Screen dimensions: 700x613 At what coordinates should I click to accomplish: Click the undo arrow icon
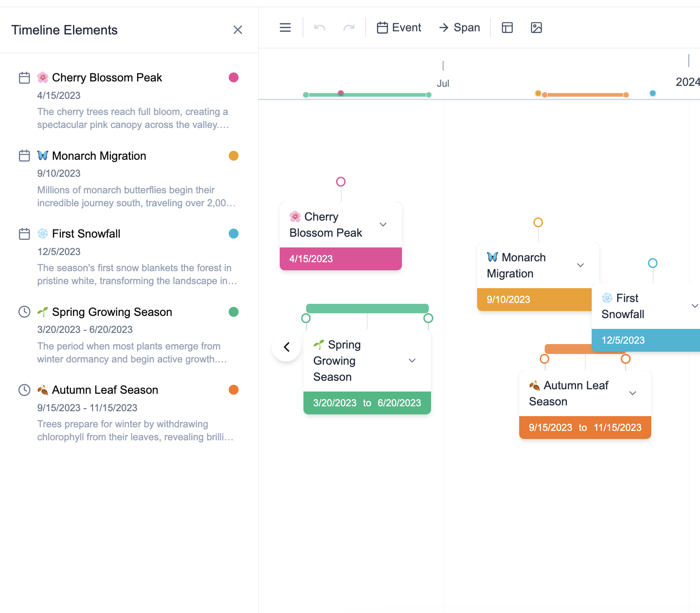320,28
